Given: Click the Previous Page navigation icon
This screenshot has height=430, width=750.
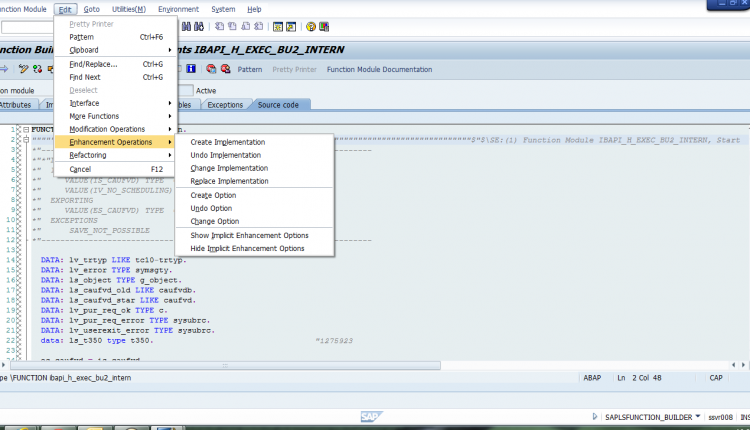Looking at the screenshot, I should coord(232,27).
